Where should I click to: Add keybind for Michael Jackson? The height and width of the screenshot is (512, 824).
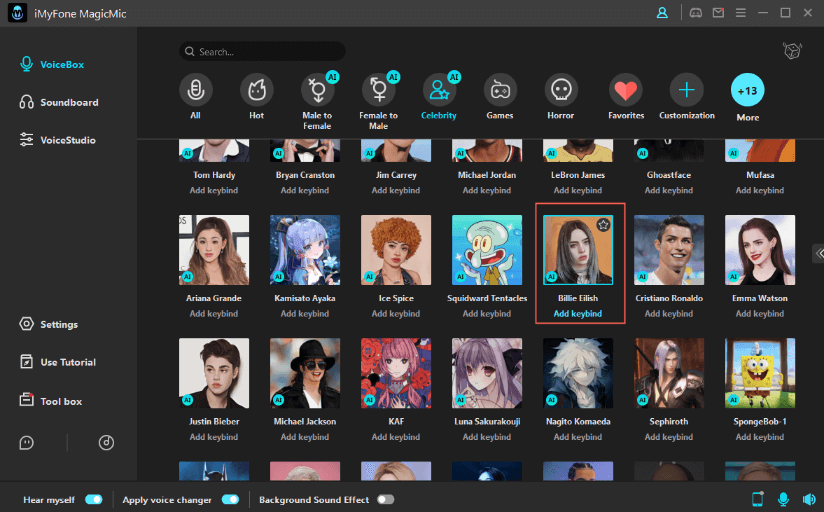tap(305, 437)
